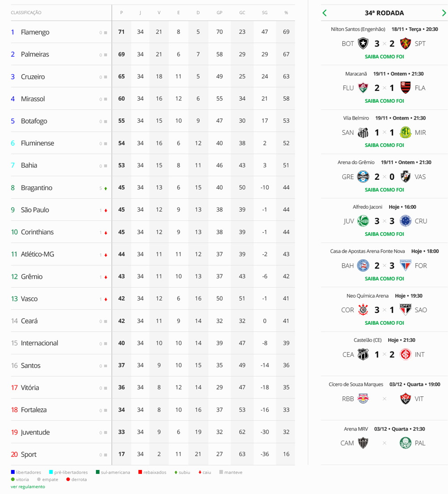The image size is (448, 494).
Task: Click the blue libertadores legend swatch
Action: pos(13,472)
